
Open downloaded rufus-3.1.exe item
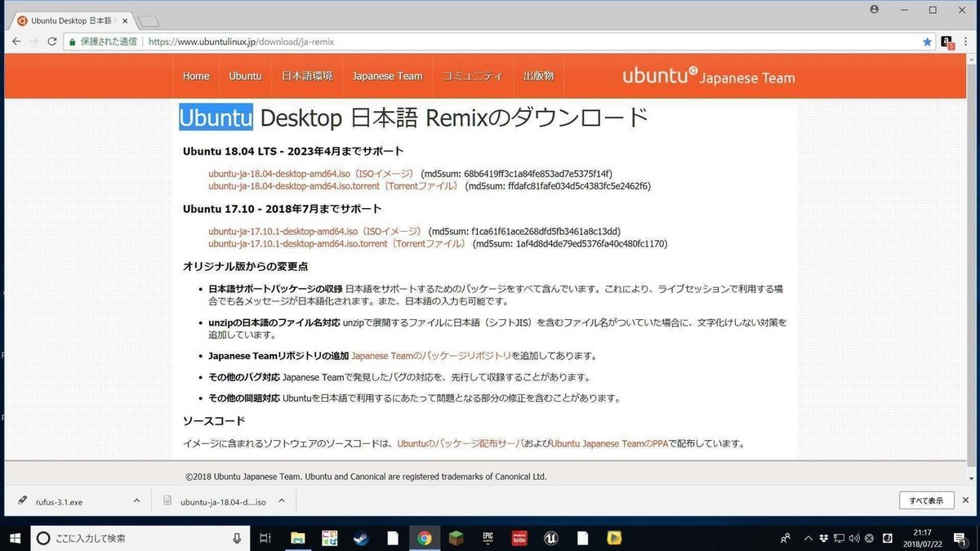coord(59,502)
